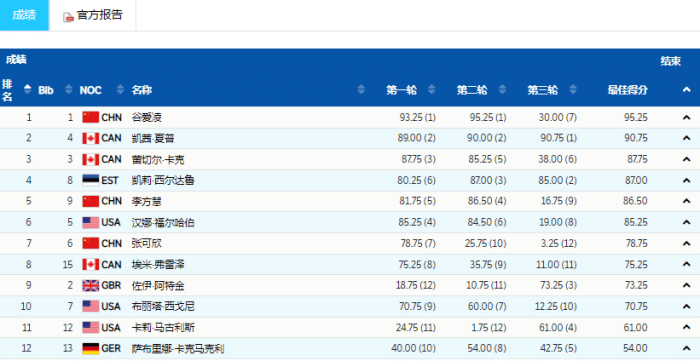
Task: Sort by 名称 column arrows
Action: coord(361,89)
